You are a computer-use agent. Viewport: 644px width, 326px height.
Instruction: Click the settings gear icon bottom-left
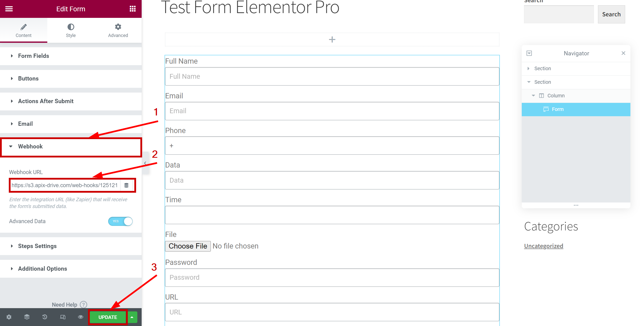(9, 317)
